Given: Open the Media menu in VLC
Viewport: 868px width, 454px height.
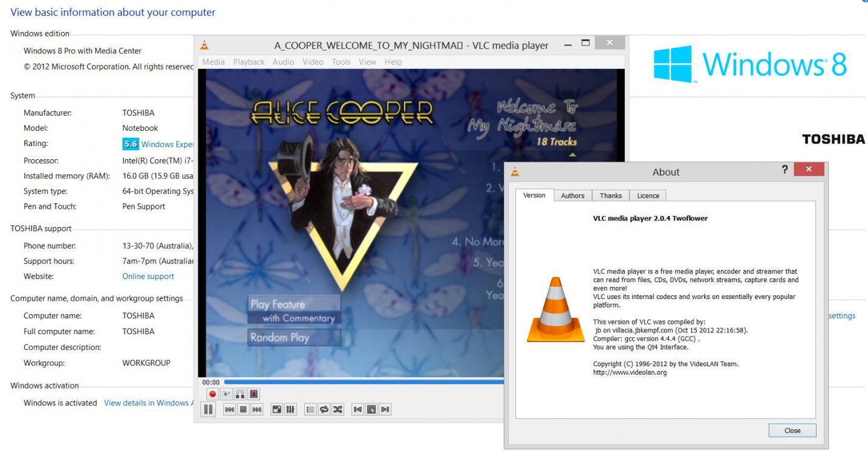Looking at the screenshot, I should pos(214,62).
